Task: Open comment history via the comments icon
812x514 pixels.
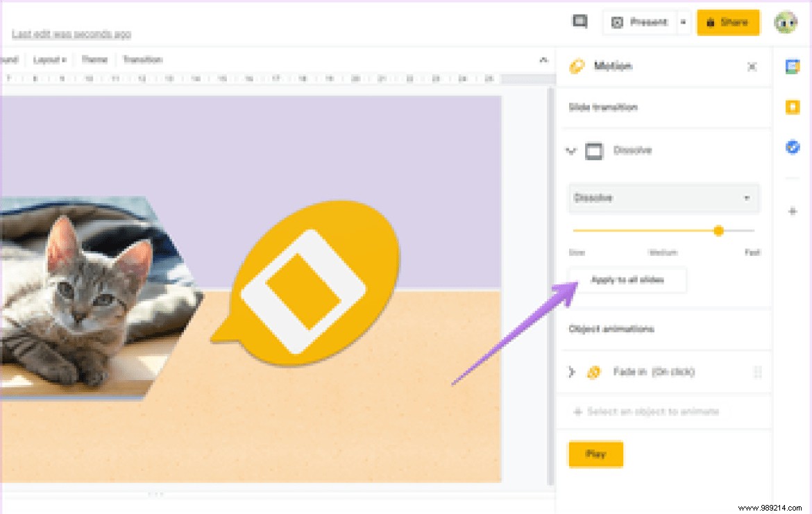Action: click(580, 22)
